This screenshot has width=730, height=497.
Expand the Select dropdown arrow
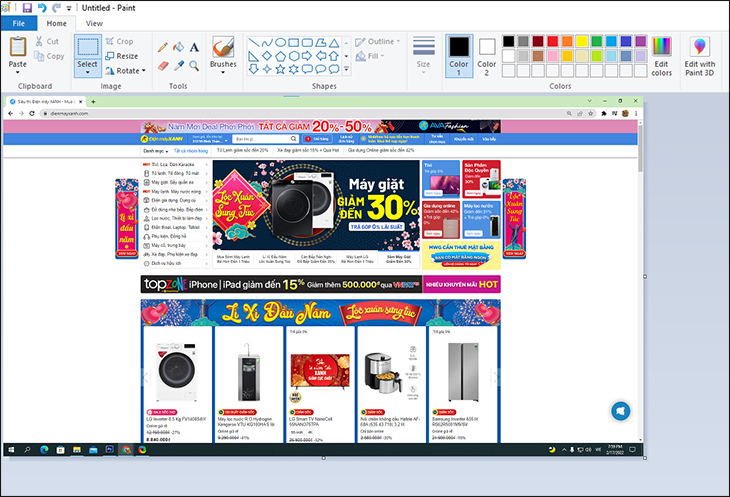pos(88,72)
